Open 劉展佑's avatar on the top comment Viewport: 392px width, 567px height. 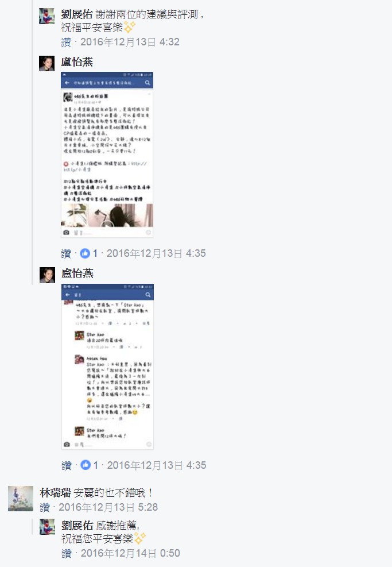coord(46,16)
